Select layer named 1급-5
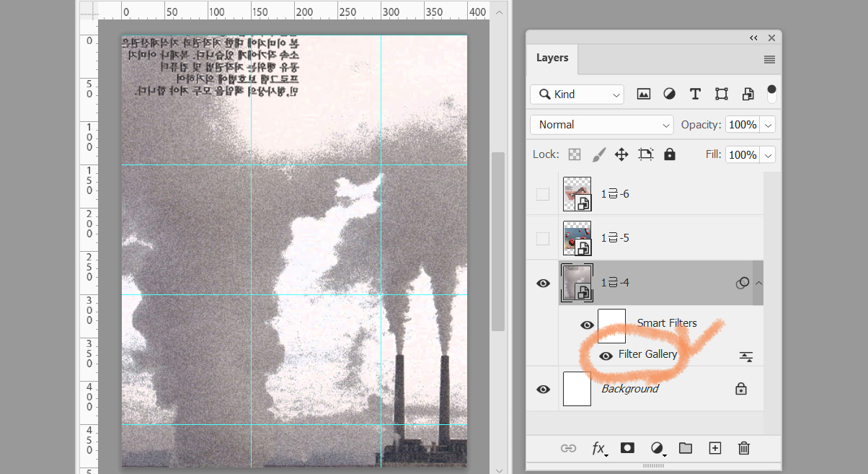 coord(615,238)
